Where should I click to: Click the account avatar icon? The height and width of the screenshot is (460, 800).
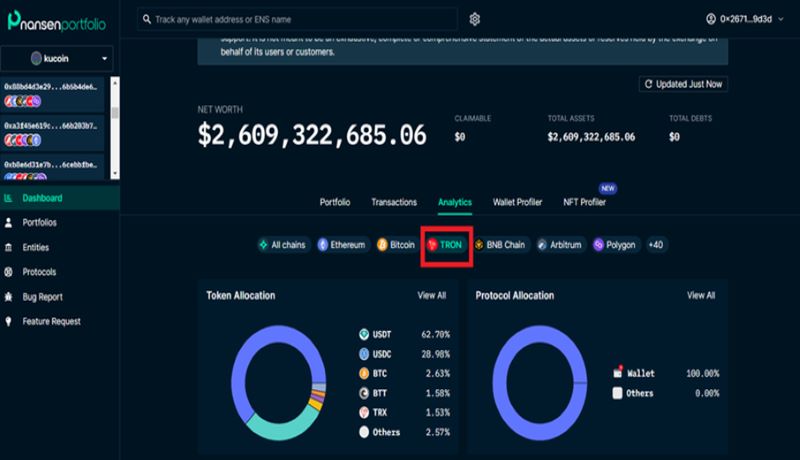711,19
